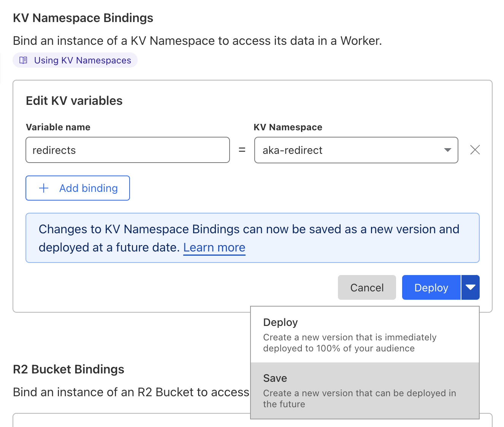504x427 pixels.
Task: Open the Using KV Namespaces docs link
Action: (75, 60)
